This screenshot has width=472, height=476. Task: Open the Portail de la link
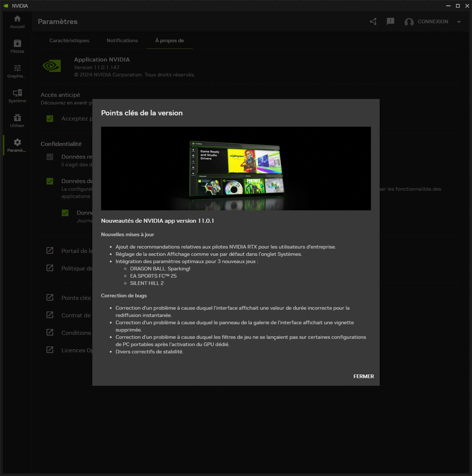click(77, 251)
